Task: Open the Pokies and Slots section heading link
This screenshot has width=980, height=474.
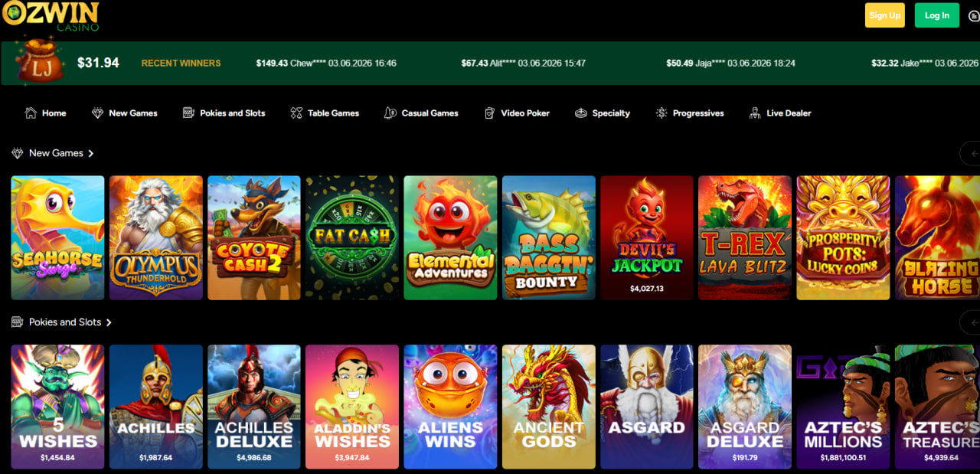Action: [x=65, y=322]
